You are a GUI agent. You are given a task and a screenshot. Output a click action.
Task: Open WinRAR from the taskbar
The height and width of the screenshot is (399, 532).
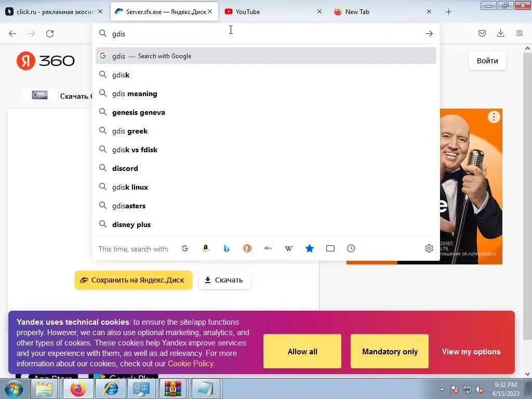[x=173, y=389]
